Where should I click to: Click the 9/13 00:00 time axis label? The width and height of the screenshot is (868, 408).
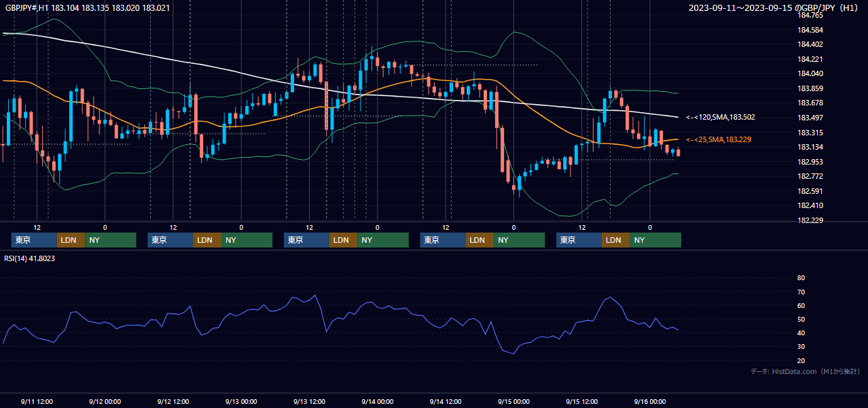click(x=241, y=401)
